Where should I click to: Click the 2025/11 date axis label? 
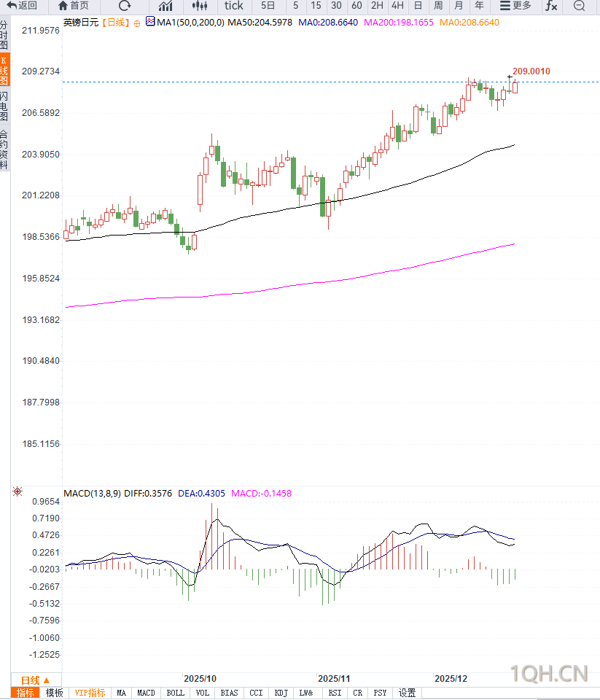pos(334,679)
